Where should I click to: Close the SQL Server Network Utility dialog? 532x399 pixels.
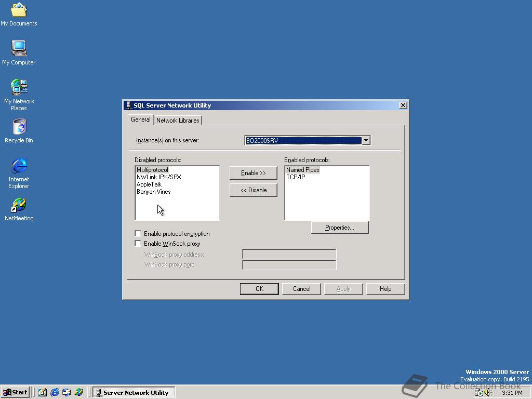403,105
